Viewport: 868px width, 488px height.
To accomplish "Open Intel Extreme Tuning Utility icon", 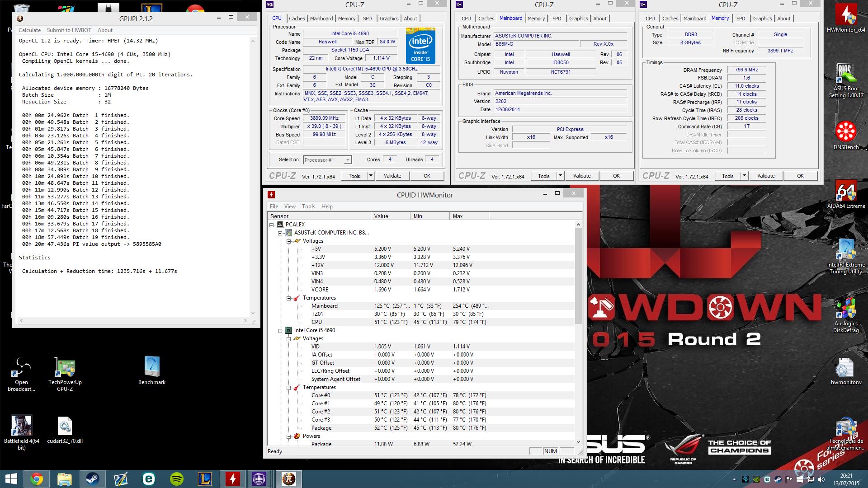I will coord(845,256).
